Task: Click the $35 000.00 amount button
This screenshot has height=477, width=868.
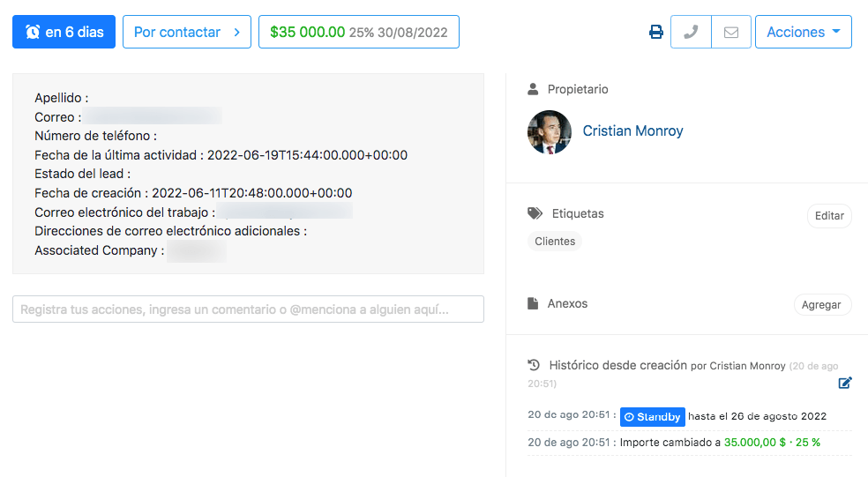Action: (x=359, y=32)
